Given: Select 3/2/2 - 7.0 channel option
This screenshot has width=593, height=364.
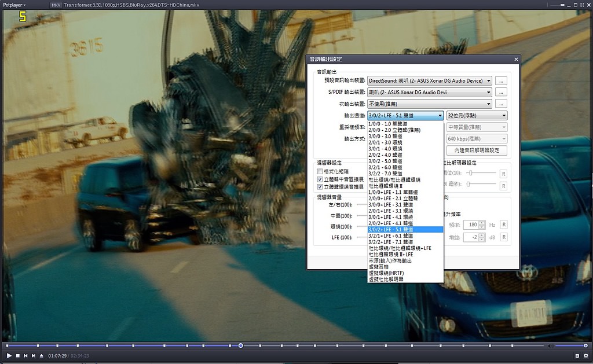Looking at the screenshot, I should click(405, 174).
